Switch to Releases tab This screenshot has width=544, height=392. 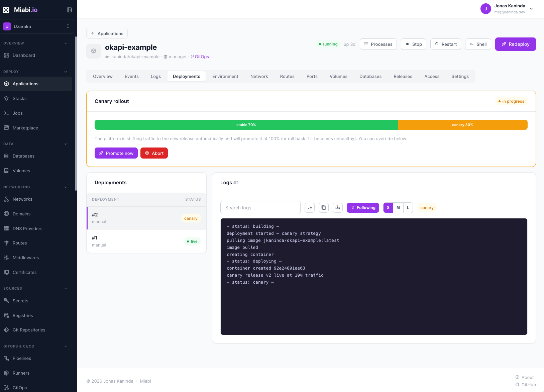point(403,76)
